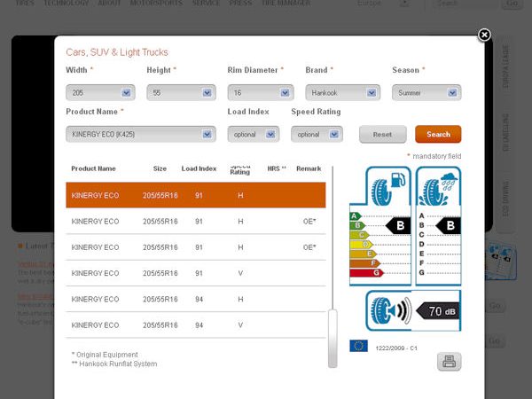Click the wet grip tire icon
The image size is (532, 399).
(x=438, y=188)
